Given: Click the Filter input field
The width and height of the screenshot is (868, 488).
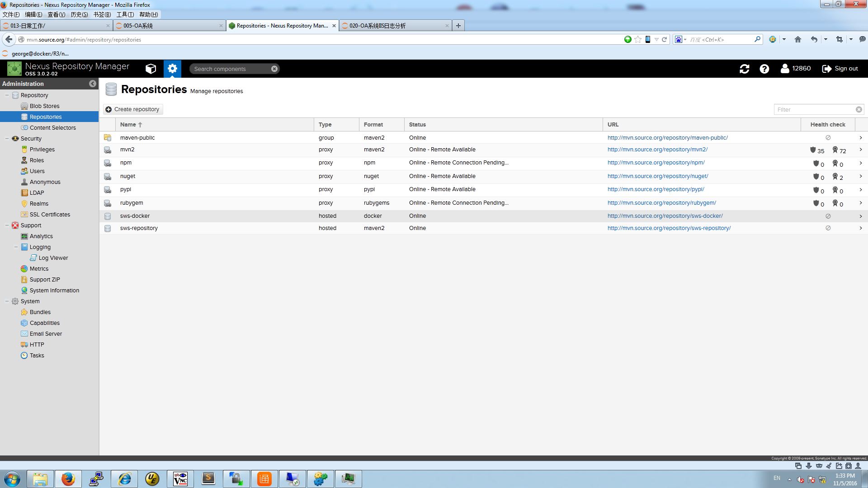Looking at the screenshot, I should [814, 109].
